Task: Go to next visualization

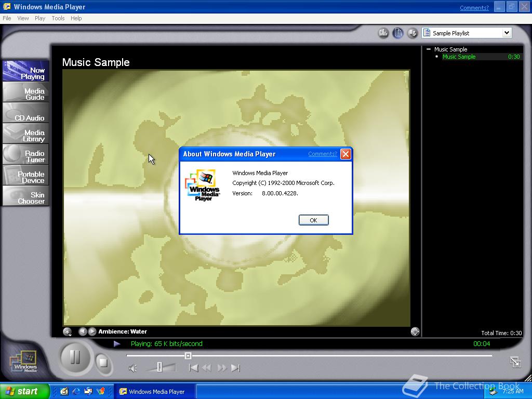Action: [92, 331]
